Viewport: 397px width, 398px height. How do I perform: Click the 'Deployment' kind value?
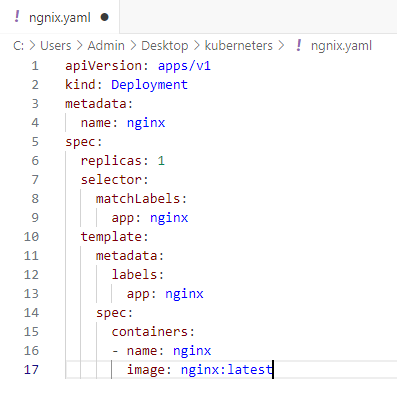pyautogui.click(x=149, y=85)
